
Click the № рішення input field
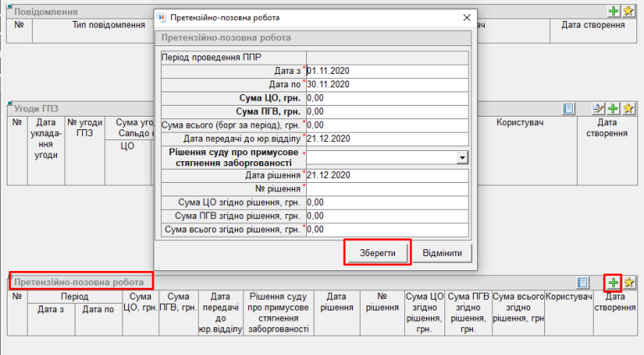tap(387, 189)
